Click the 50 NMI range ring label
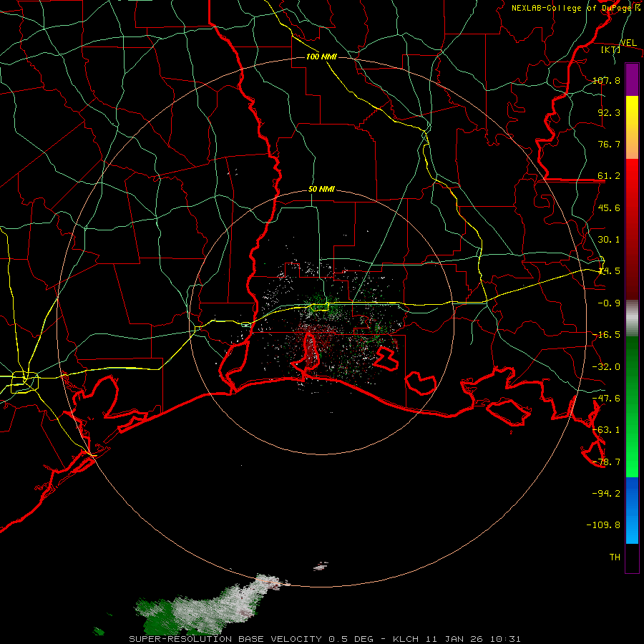Image resolution: width=644 pixels, height=644 pixels. click(321, 189)
